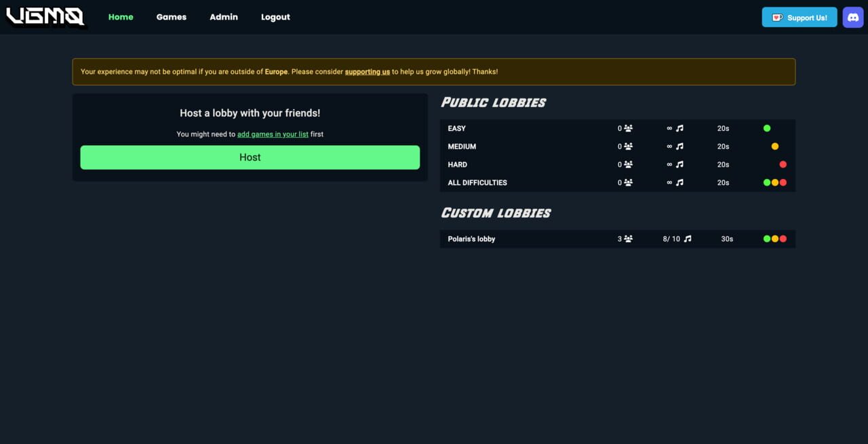Click the green Host button
Viewport: 868px width, 444px height.
click(x=250, y=157)
